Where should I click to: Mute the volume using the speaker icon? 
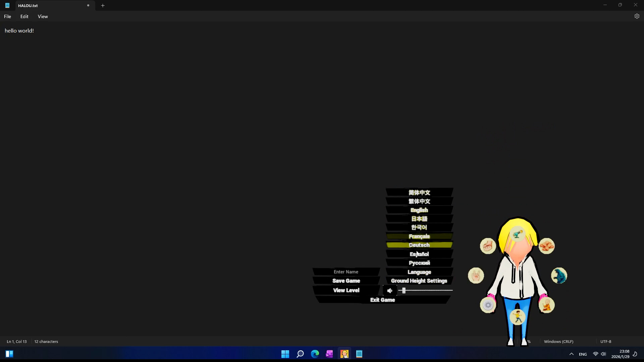(x=390, y=291)
